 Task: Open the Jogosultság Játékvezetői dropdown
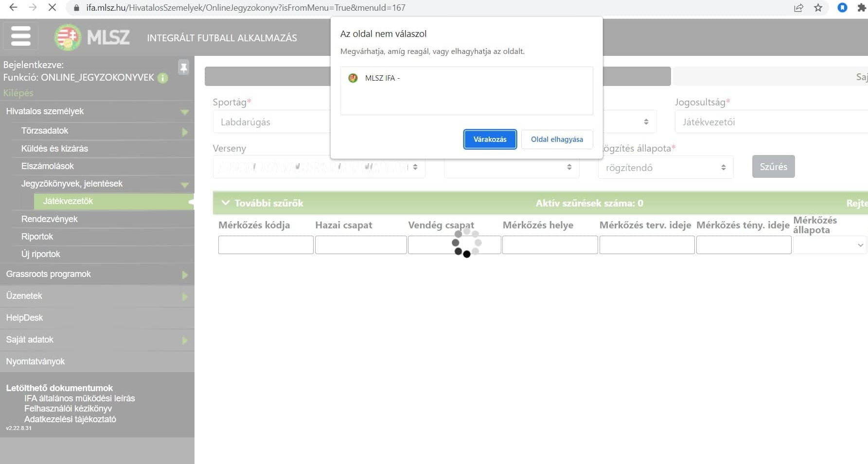[771, 122]
